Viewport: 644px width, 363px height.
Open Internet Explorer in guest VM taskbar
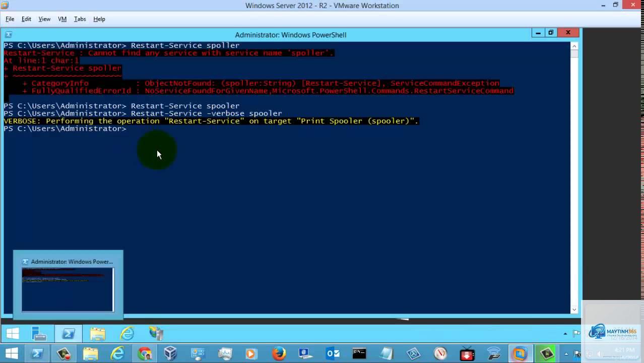pos(127,334)
